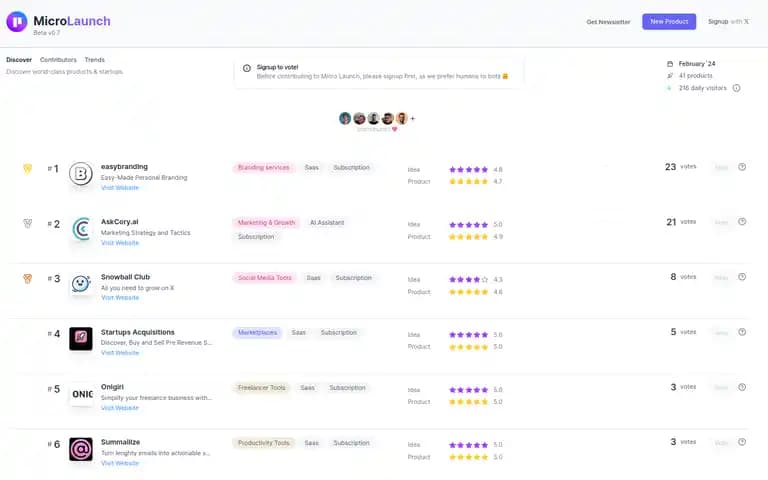Click easybranding Idea star rating
The image size is (768, 480).
coord(469,169)
